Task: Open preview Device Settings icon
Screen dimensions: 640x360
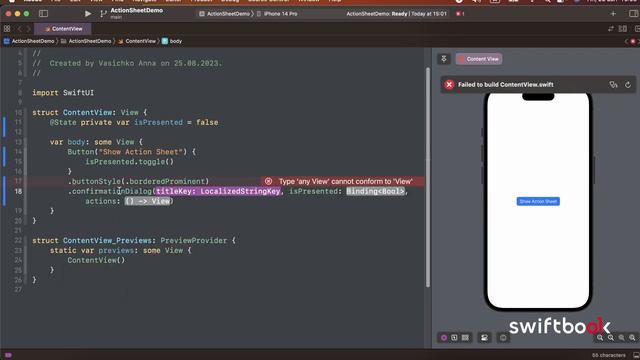Action: click(484, 338)
